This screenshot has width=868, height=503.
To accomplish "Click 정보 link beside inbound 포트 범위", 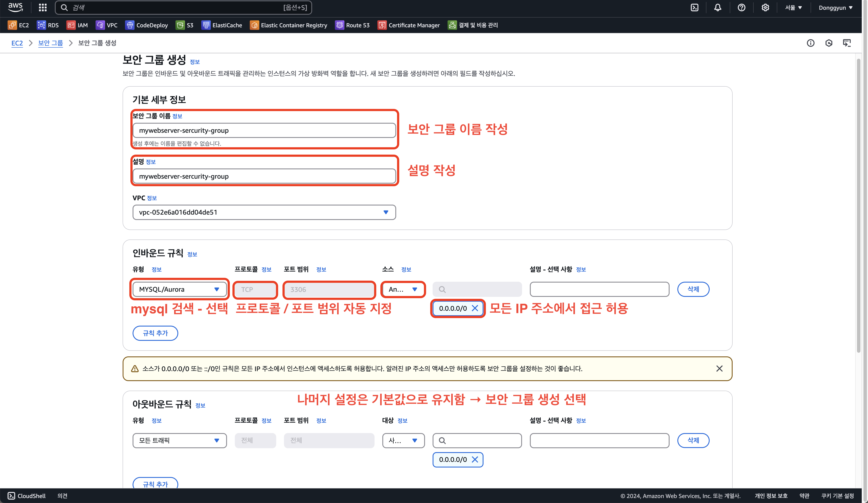I will 321,269.
